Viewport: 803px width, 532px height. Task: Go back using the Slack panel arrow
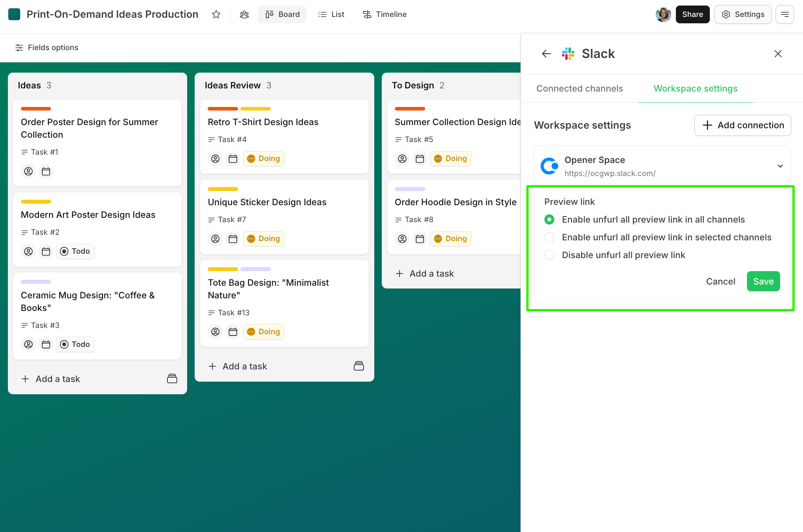click(546, 54)
